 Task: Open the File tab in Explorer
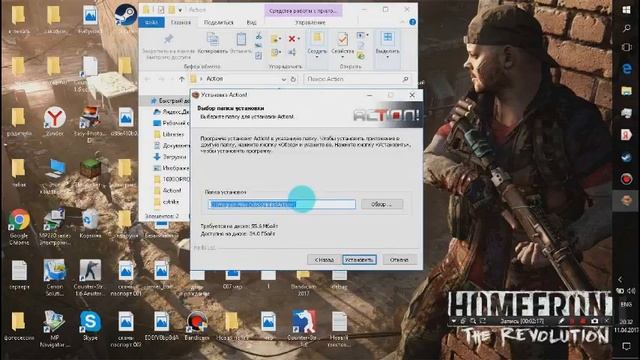coord(151,22)
